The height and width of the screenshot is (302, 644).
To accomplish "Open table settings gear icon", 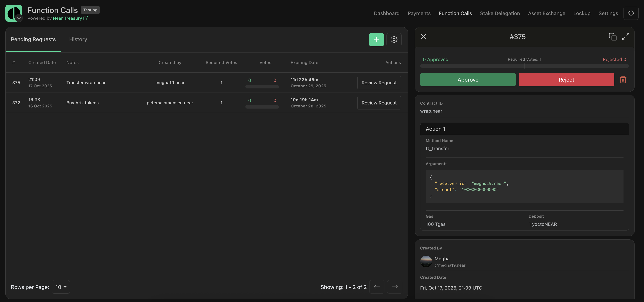I will 394,39.
